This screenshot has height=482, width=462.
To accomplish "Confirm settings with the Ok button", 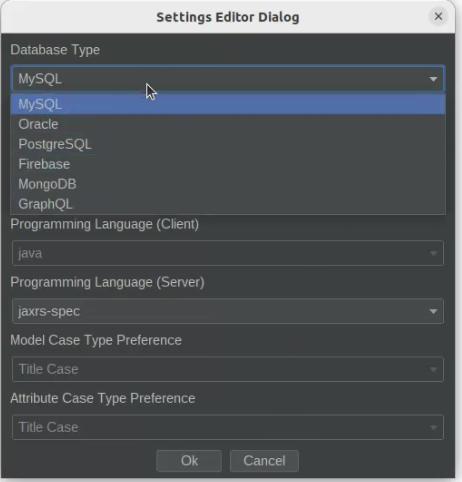I will point(189,461).
